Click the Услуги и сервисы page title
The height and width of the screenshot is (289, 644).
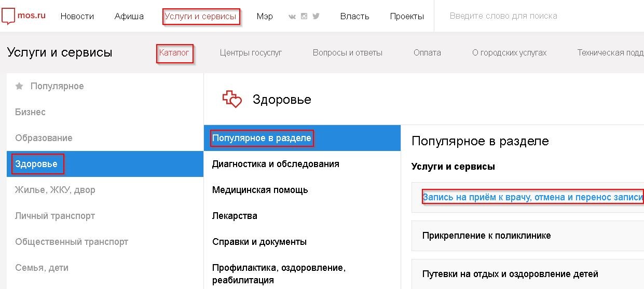[x=60, y=52]
